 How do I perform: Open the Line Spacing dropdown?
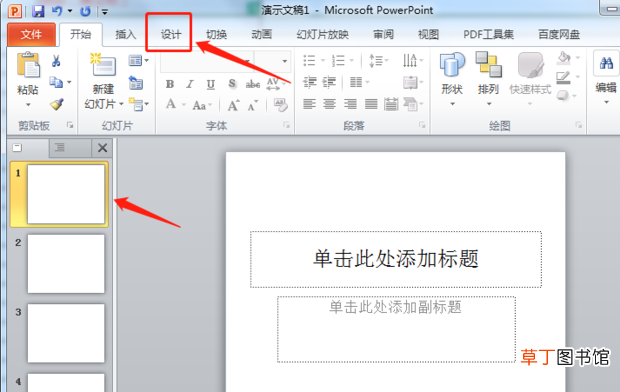(x=378, y=61)
